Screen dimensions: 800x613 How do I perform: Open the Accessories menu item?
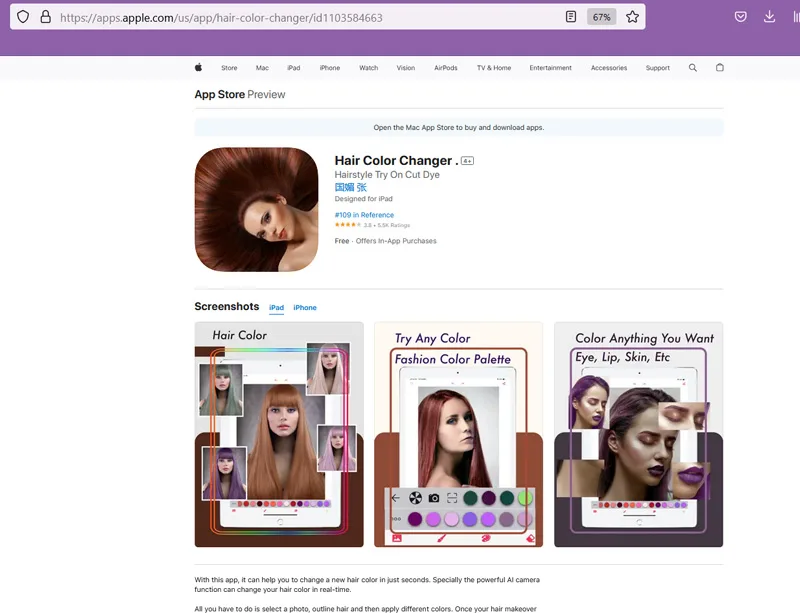click(609, 68)
